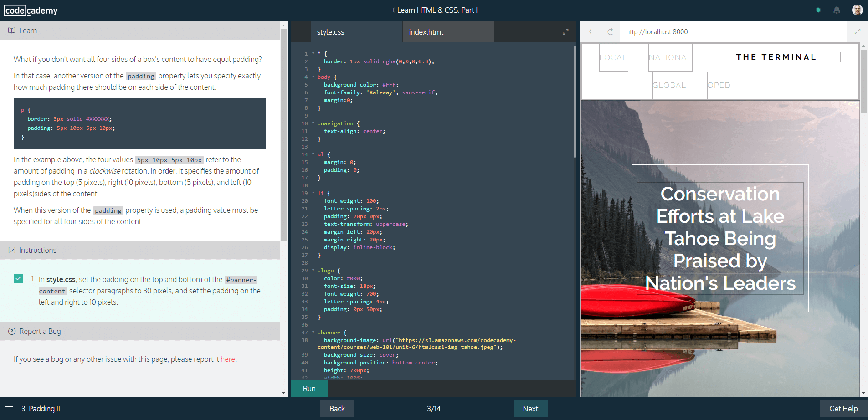Click the OPED nav item in preview
This screenshot has width=868, height=420.
tap(719, 85)
